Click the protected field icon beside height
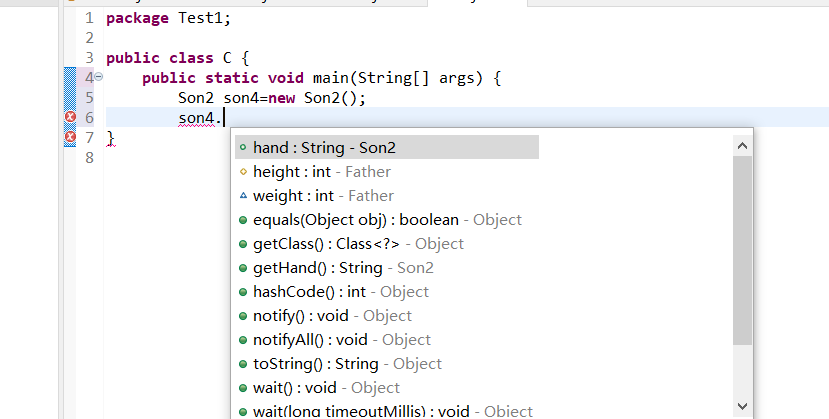 coord(243,172)
